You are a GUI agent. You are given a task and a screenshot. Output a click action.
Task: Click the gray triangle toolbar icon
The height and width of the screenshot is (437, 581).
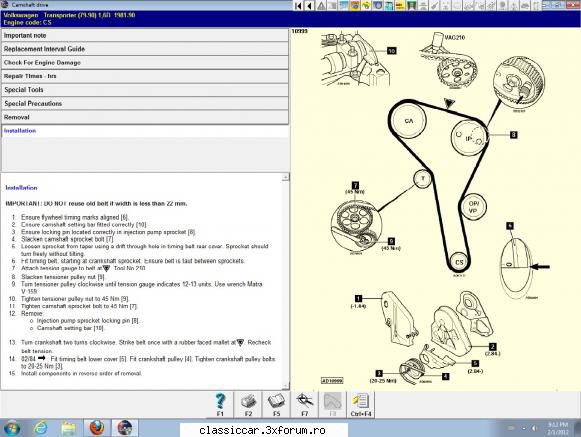click(x=321, y=5)
